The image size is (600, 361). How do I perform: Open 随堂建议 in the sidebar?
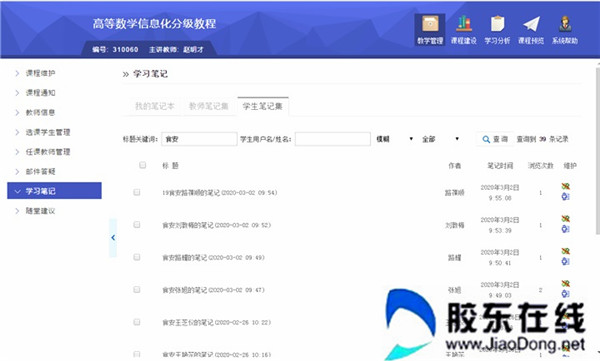click(40, 211)
